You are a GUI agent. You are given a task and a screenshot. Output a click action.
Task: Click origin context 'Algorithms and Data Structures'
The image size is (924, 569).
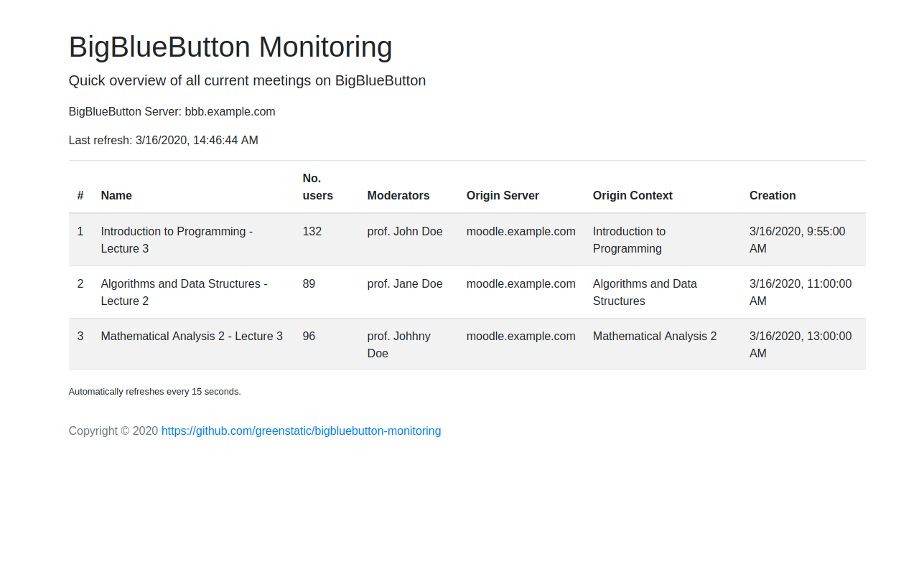click(645, 293)
